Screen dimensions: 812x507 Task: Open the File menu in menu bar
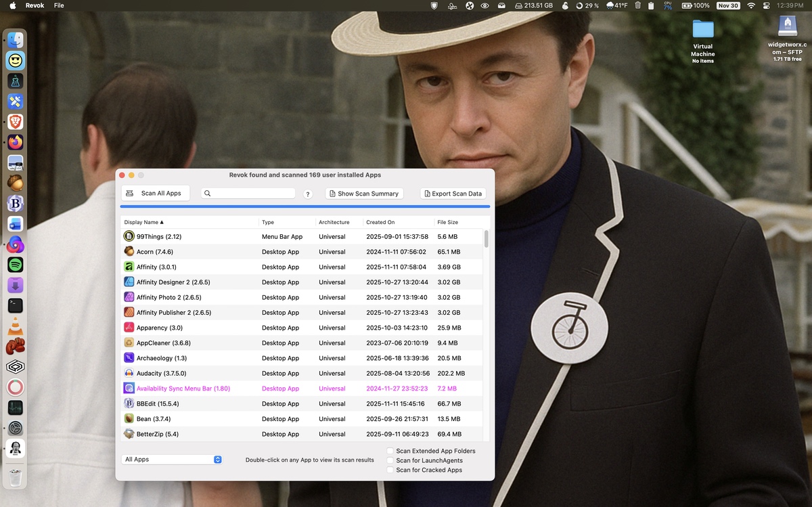(x=59, y=5)
